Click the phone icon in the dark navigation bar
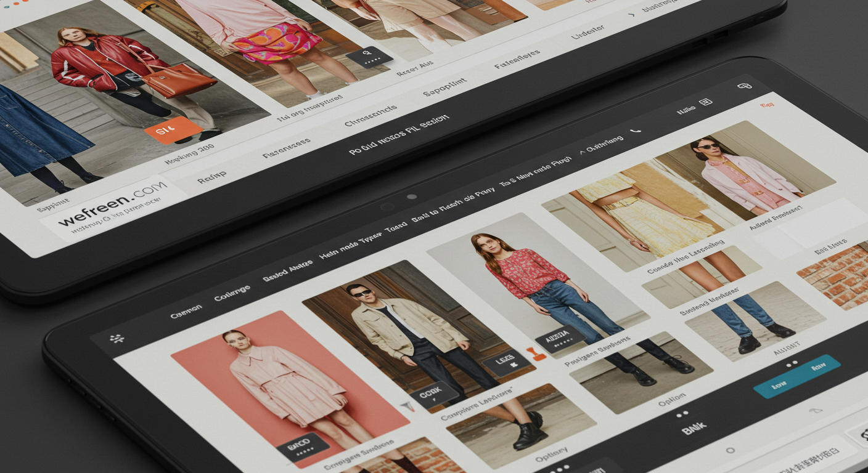The height and width of the screenshot is (473, 868). (636, 131)
